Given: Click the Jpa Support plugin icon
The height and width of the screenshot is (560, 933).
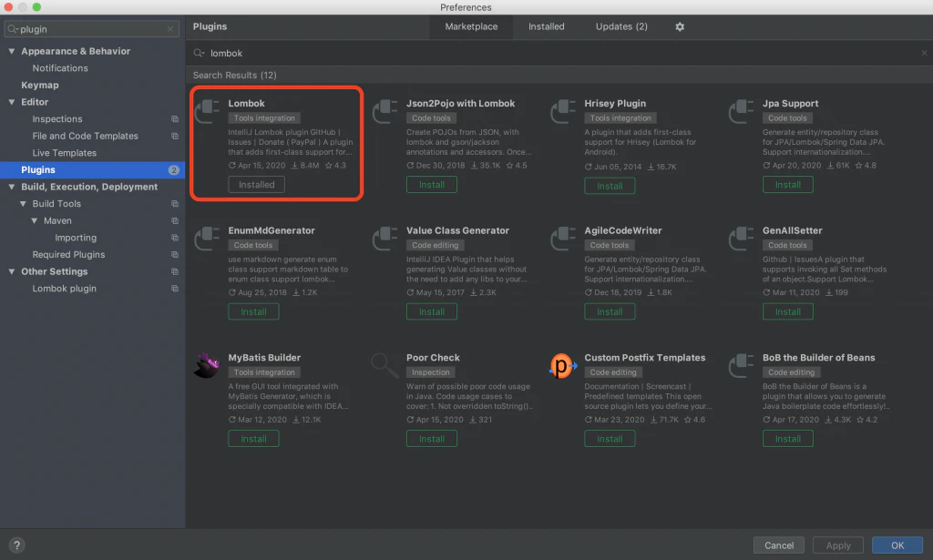Looking at the screenshot, I should (742, 111).
